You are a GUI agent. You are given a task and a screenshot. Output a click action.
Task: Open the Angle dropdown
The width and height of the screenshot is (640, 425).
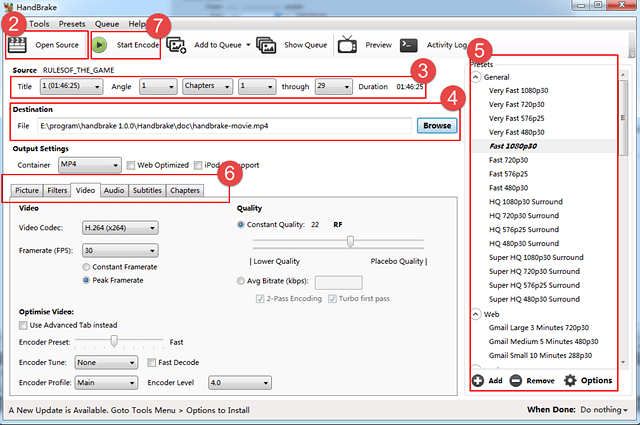pyautogui.click(x=158, y=86)
